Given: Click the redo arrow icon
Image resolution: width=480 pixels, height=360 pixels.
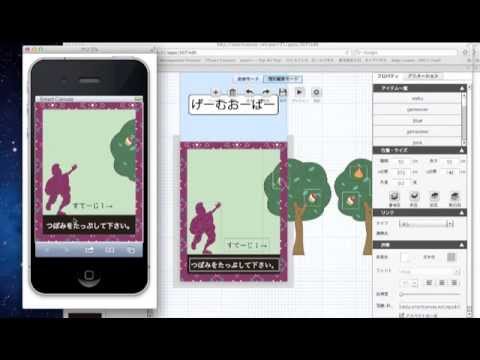Looking at the screenshot, I should click(266, 92).
